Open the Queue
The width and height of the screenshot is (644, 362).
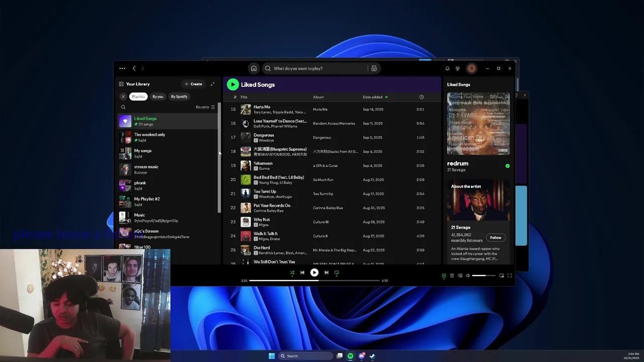pos(452,276)
